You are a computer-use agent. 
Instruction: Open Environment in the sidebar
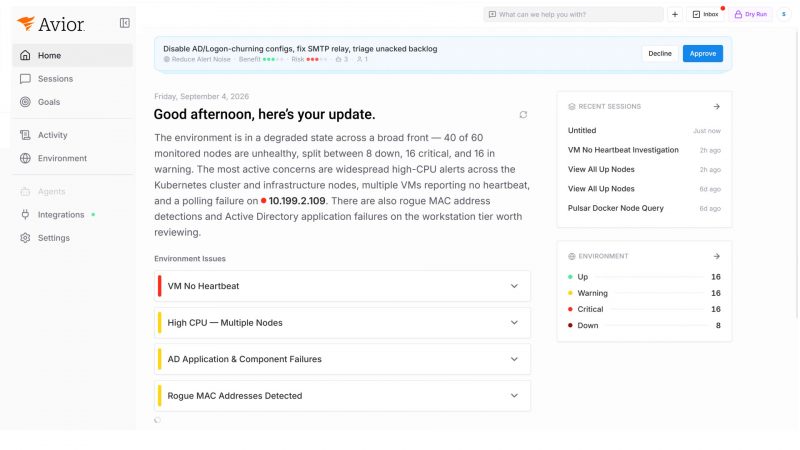coord(72,158)
